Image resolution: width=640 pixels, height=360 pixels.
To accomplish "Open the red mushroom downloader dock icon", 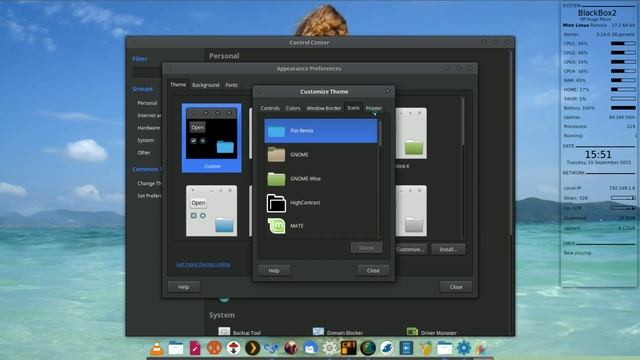I will tap(233, 348).
